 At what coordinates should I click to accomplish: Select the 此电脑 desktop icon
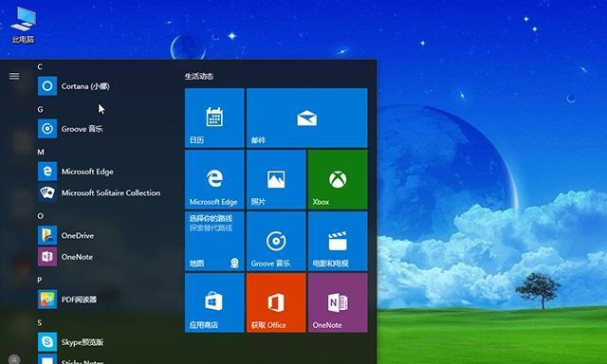point(23,25)
